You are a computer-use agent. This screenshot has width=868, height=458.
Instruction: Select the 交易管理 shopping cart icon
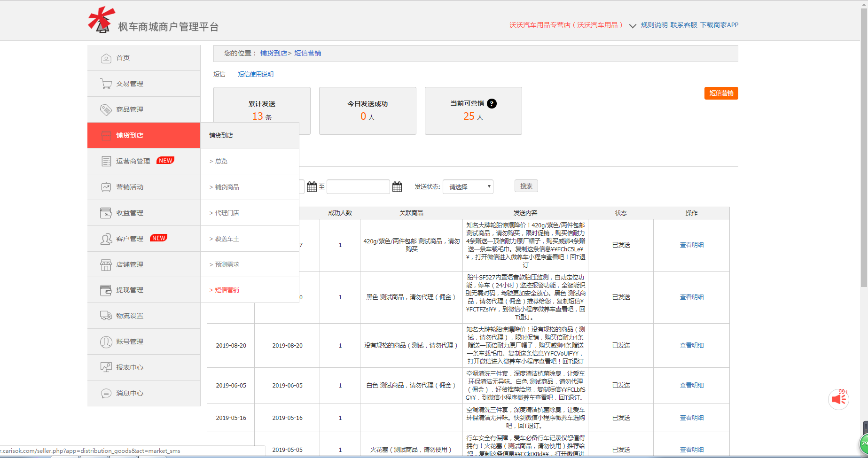(x=106, y=83)
